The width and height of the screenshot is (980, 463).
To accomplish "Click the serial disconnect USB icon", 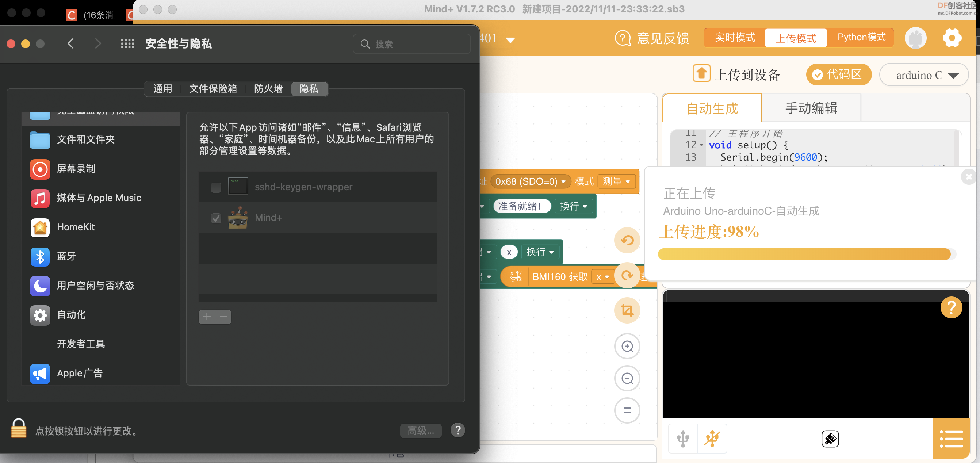I will pyautogui.click(x=712, y=439).
